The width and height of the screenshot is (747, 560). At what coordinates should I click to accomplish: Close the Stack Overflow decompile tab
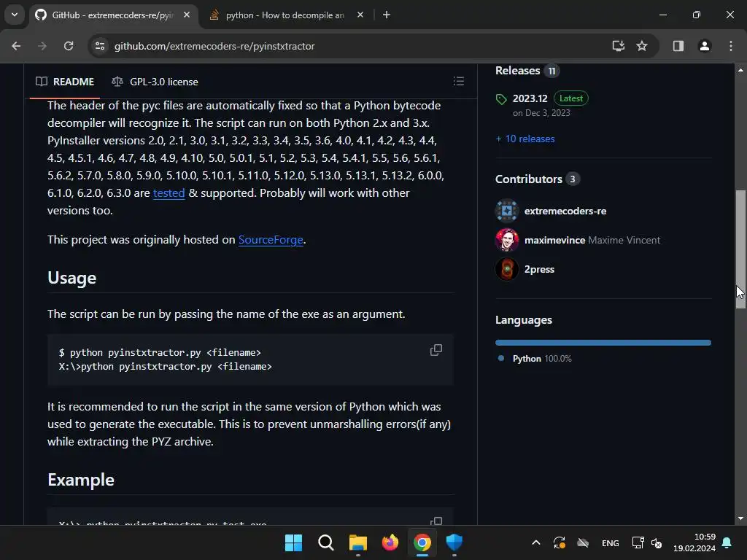pyautogui.click(x=360, y=15)
